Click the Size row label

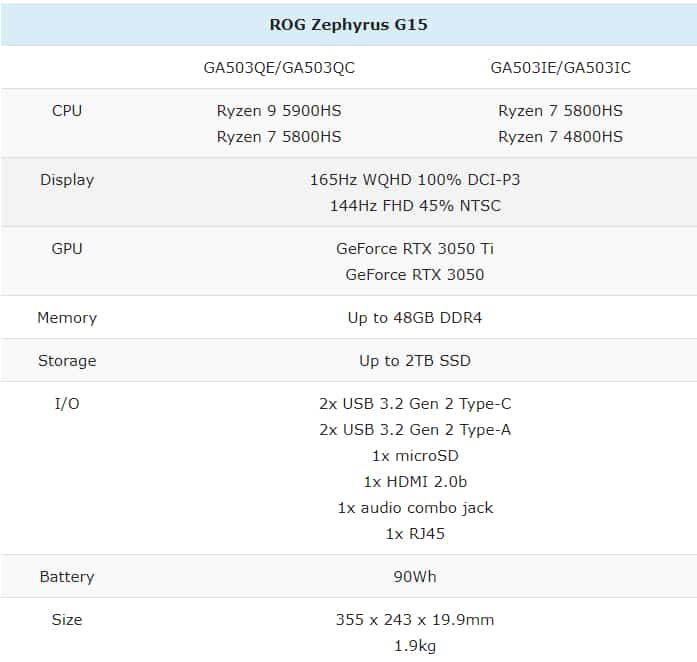pos(67,620)
